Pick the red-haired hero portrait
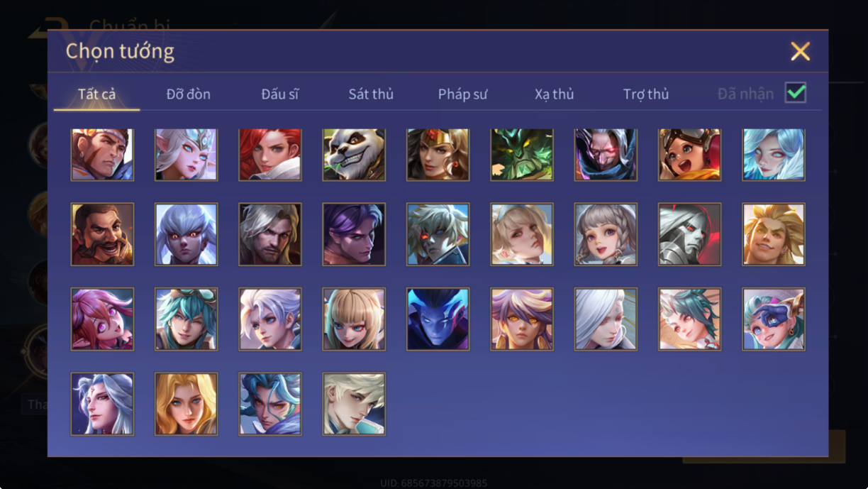 click(270, 155)
